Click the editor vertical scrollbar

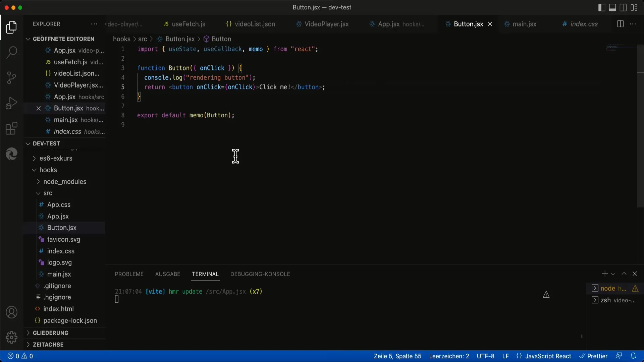tap(640, 126)
